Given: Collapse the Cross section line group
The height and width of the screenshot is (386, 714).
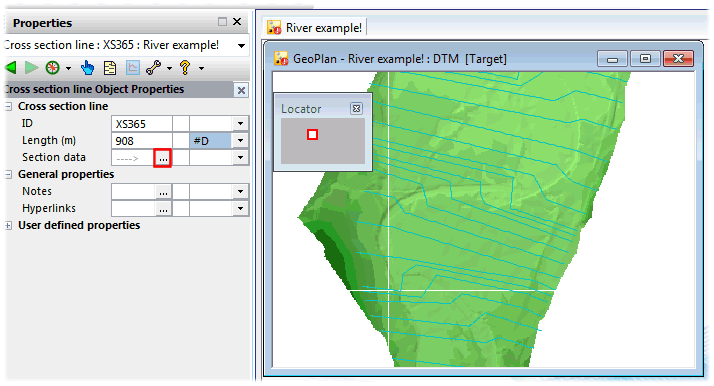Looking at the screenshot, I should tap(8, 107).
